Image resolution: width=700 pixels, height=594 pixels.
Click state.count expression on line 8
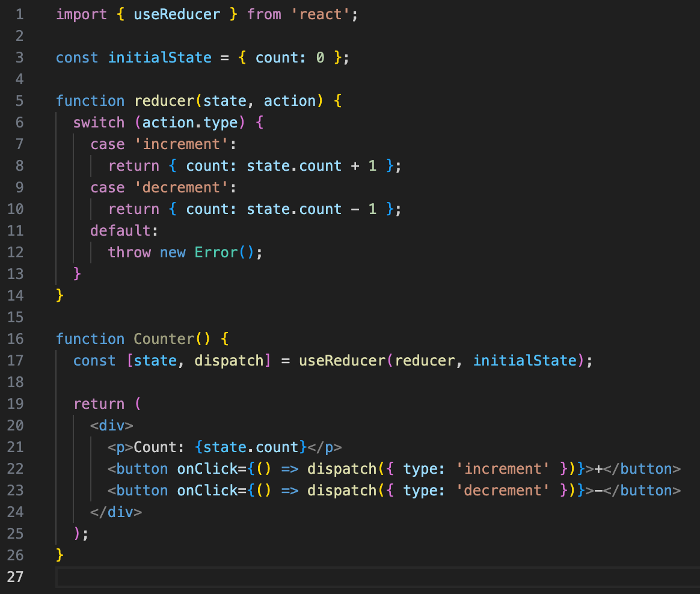pyautogui.click(x=294, y=165)
